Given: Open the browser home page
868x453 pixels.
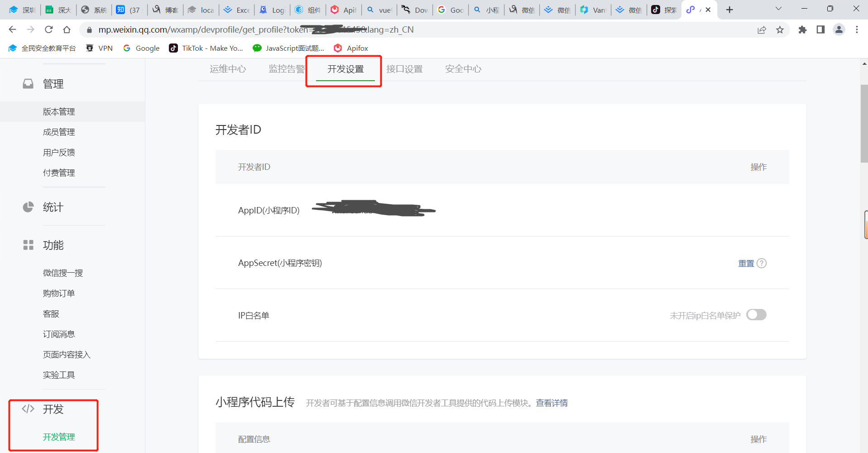Looking at the screenshot, I should (67, 29).
